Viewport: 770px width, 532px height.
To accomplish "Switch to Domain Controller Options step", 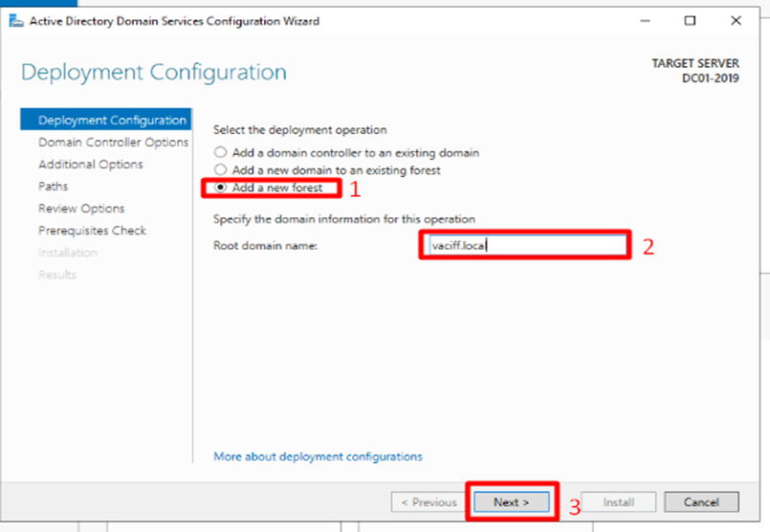I will coord(113,143).
